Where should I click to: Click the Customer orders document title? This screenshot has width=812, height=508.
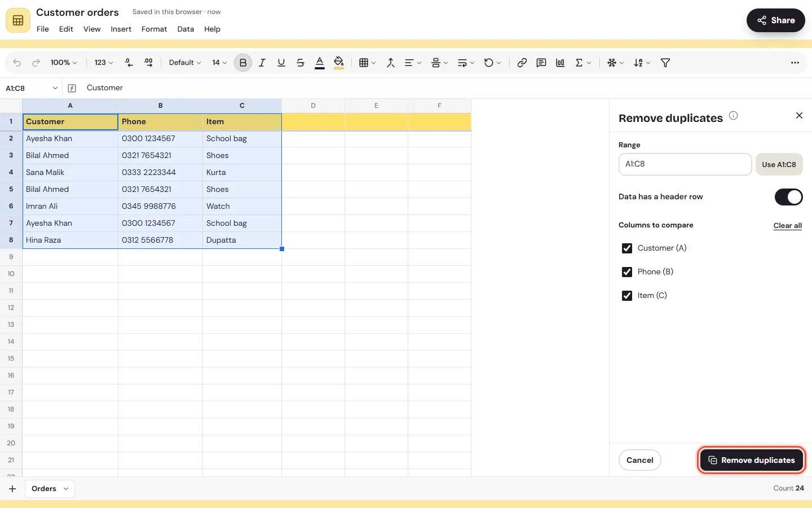[77, 12]
